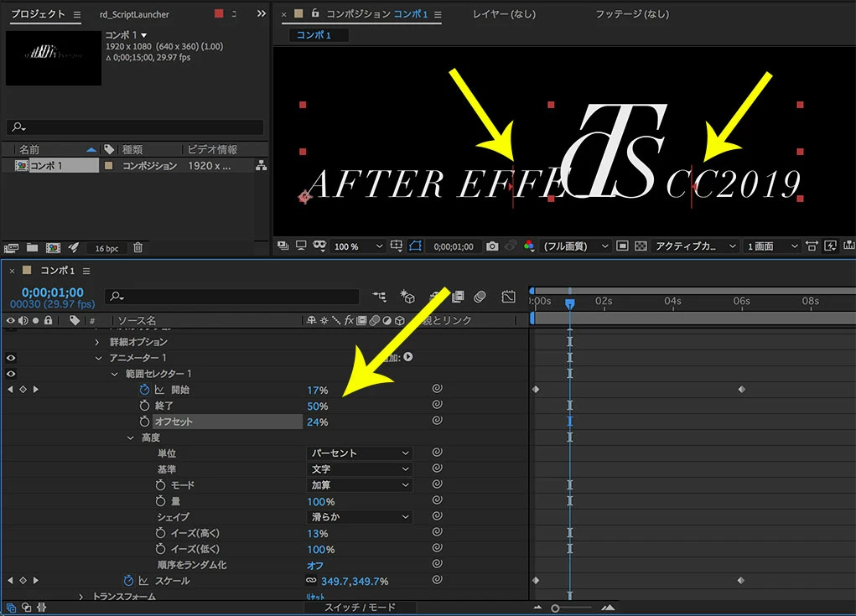Open the grid and guide options icon

pyautogui.click(x=397, y=246)
